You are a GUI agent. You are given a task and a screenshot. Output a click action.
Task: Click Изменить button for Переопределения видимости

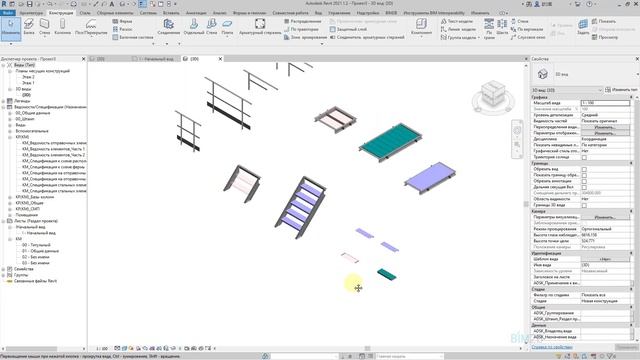605,127
